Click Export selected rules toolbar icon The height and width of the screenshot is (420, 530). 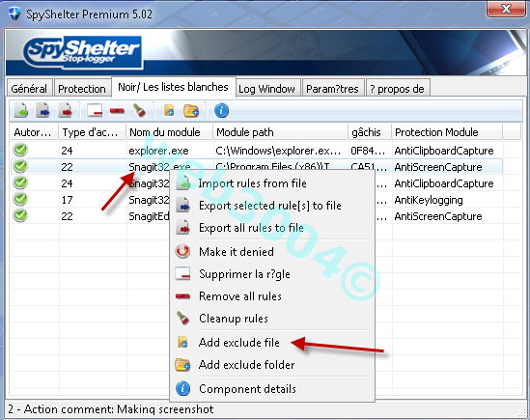[42, 111]
